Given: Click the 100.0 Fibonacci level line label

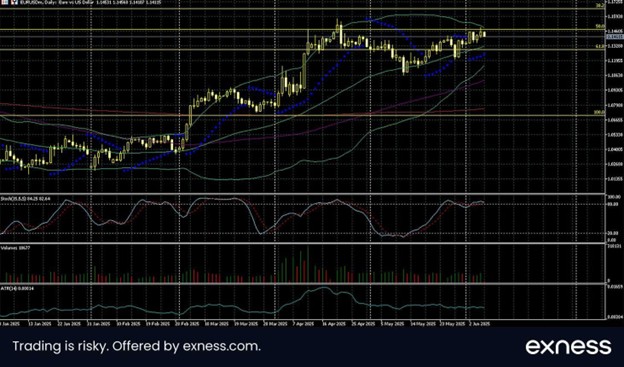Looking at the screenshot, I should (x=599, y=113).
